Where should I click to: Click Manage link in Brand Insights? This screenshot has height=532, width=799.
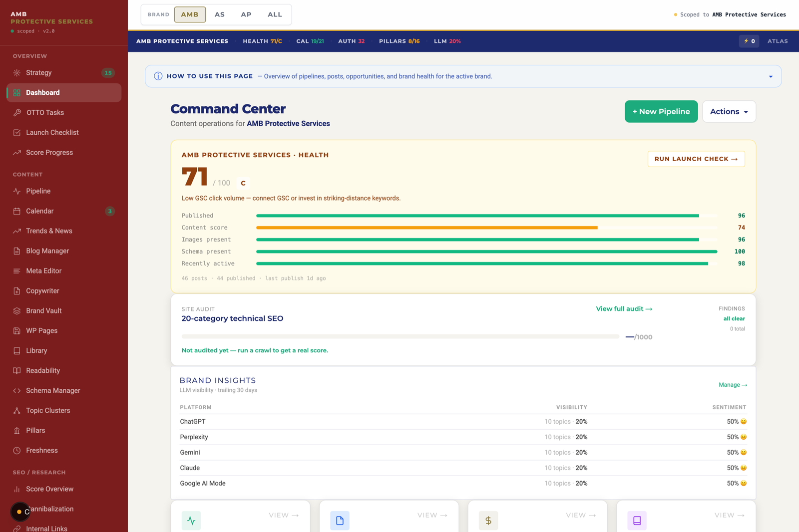tap(733, 385)
